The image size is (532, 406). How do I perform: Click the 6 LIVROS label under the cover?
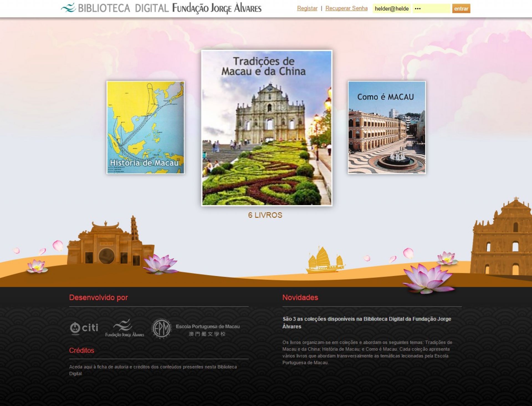click(x=265, y=215)
